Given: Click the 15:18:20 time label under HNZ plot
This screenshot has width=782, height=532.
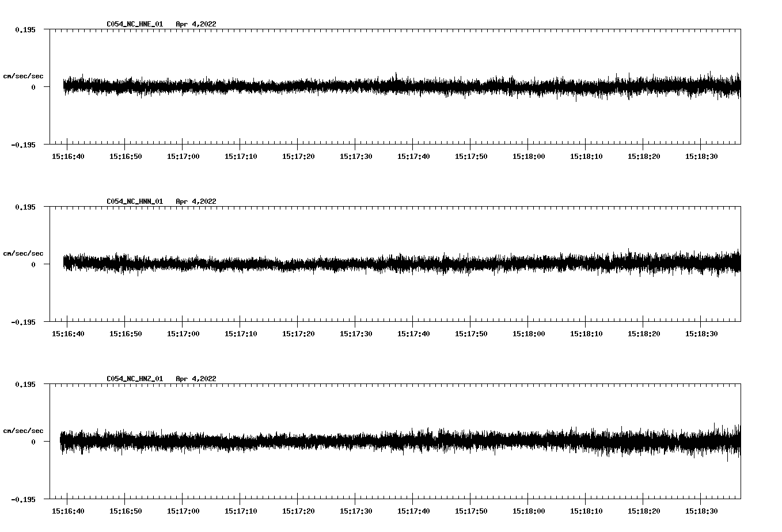Looking at the screenshot, I should 644,511.
